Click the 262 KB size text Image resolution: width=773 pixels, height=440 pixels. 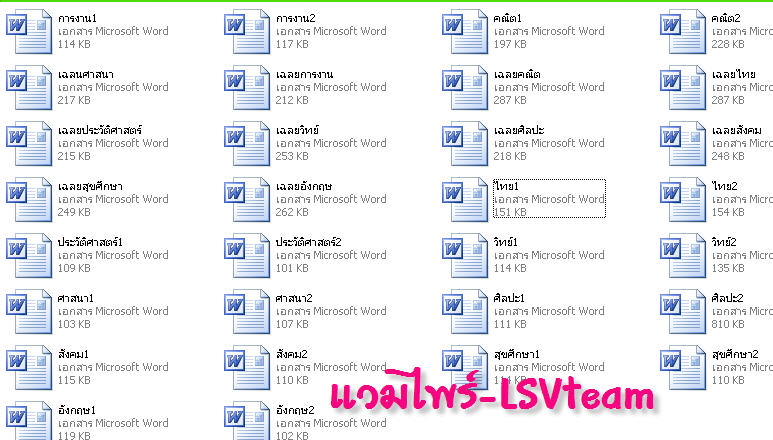point(292,212)
